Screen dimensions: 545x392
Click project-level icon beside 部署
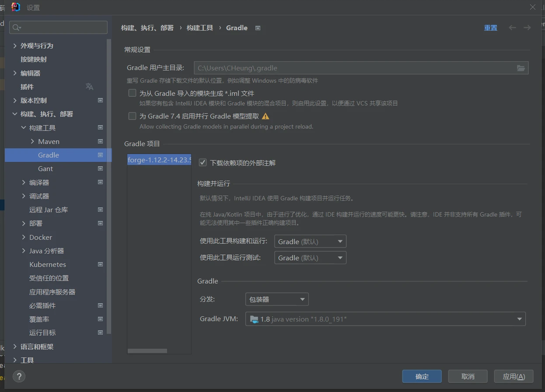coord(101,223)
